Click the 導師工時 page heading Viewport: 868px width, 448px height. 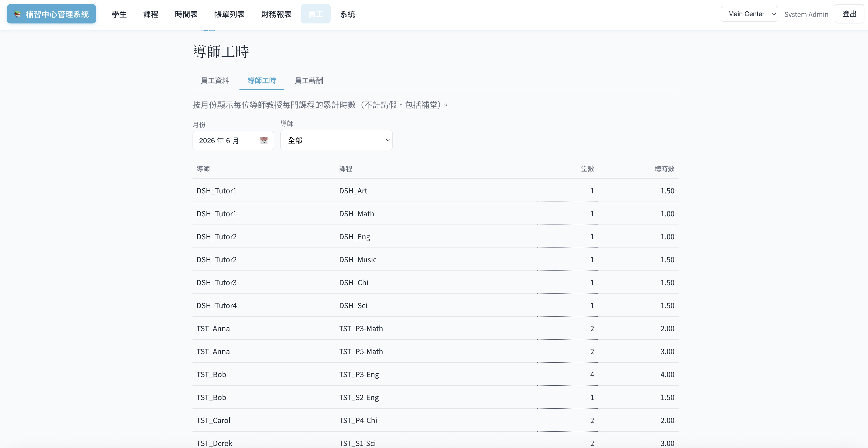[x=221, y=52]
